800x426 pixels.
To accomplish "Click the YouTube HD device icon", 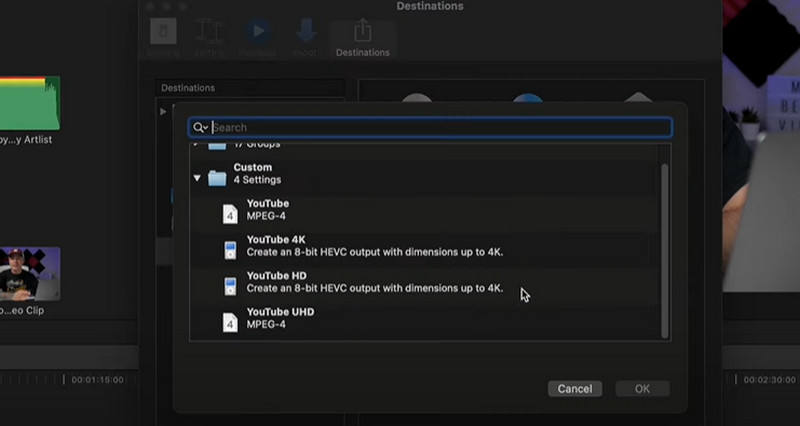I will tap(230, 284).
